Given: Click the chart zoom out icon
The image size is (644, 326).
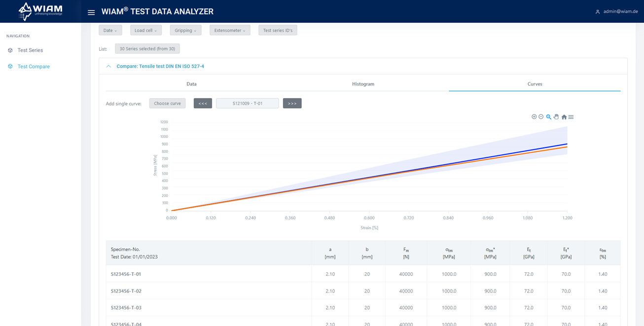Looking at the screenshot, I should [x=541, y=117].
